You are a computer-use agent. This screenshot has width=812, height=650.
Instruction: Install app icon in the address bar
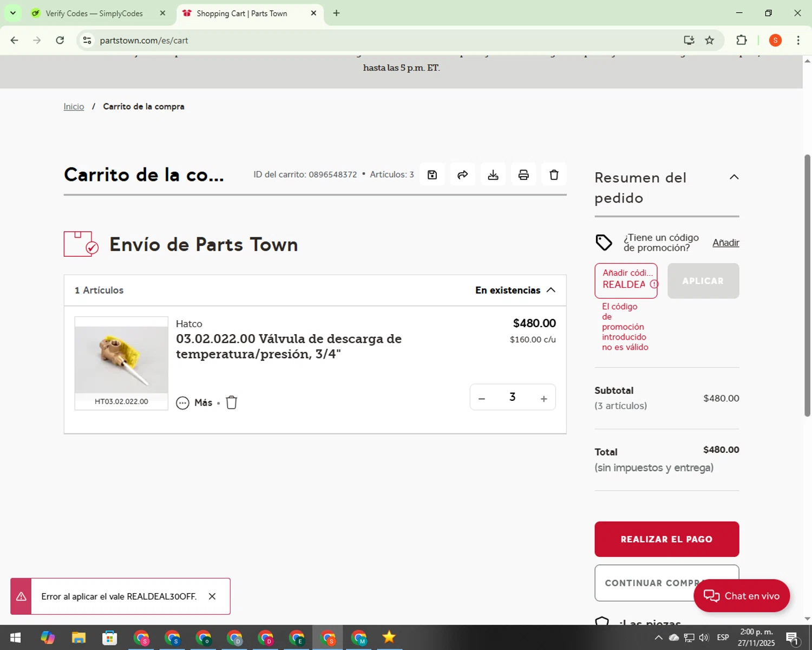(689, 40)
